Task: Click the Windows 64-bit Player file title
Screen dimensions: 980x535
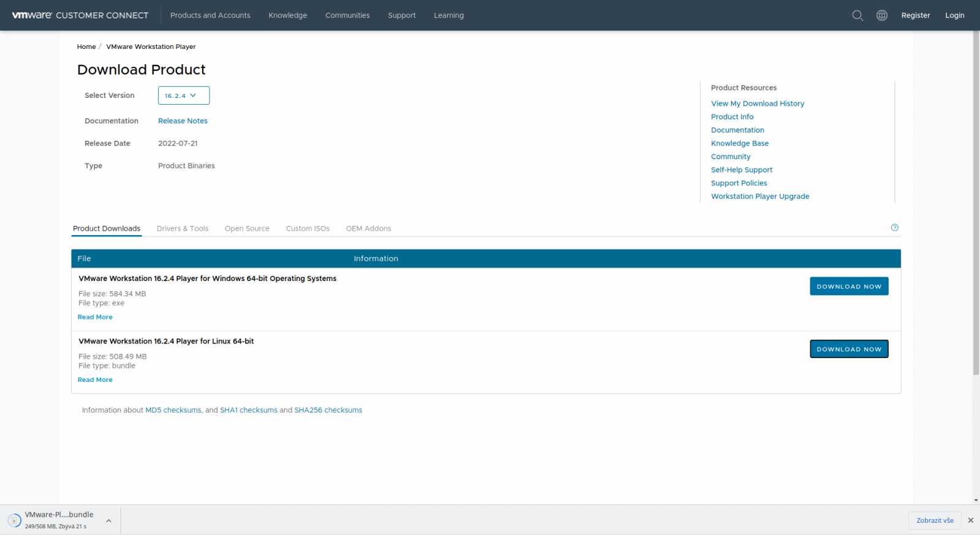Action: pyautogui.click(x=208, y=279)
